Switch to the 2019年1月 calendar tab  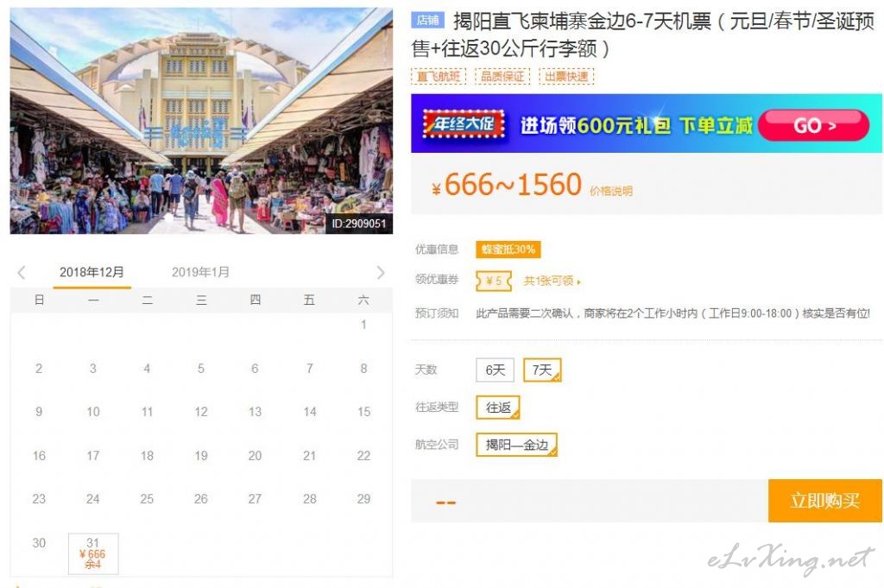[x=200, y=272]
